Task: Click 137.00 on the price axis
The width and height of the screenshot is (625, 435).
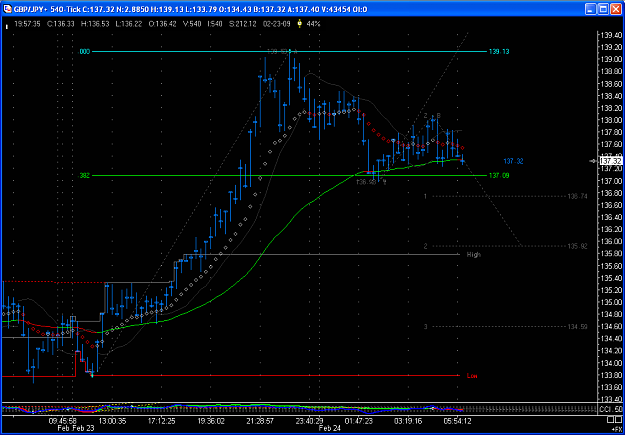Action: pyautogui.click(x=611, y=181)
